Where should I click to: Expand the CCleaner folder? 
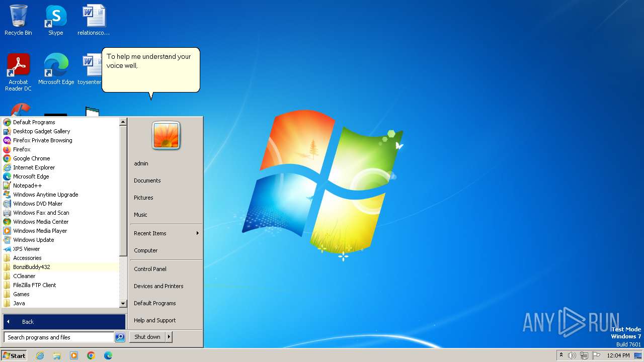(61, 276)
